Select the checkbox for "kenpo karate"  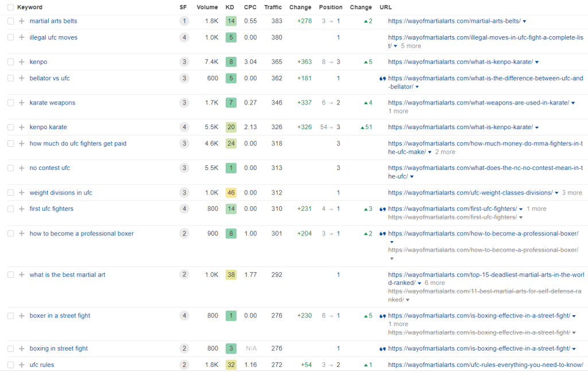click(10, 127)
